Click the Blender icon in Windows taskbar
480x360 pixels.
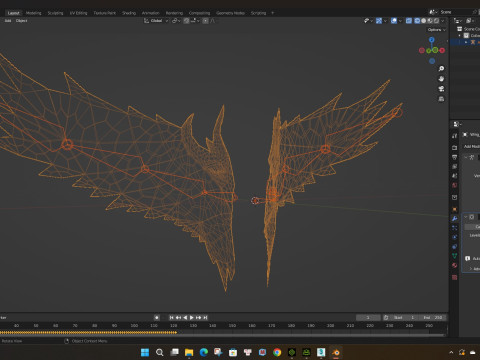click(x=336, y=352)
